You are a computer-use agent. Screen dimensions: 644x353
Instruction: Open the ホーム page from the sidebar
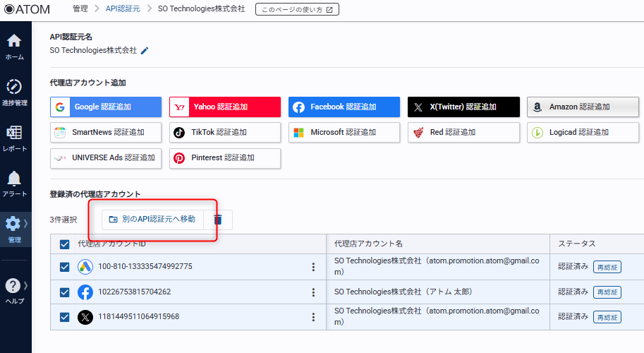pyautogui.click(x=14, y=45)
